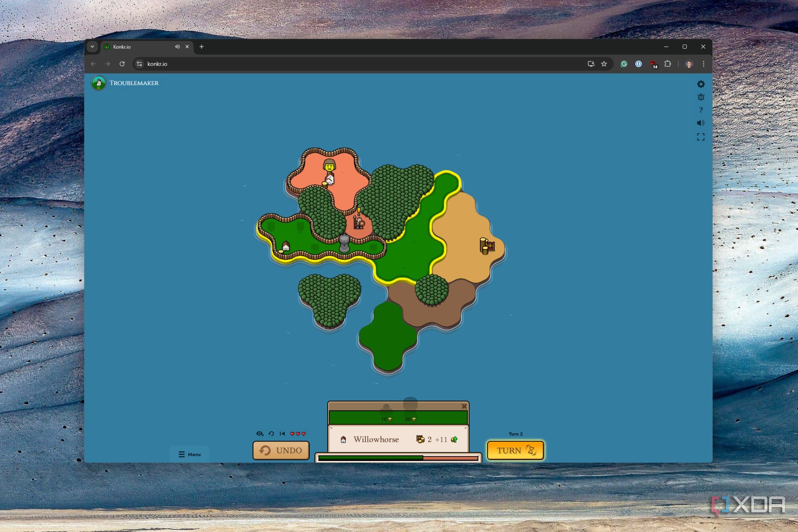Open the game settings gear
Image resolution: width=798 pixels, height=532 pixels.
(701, 84)
